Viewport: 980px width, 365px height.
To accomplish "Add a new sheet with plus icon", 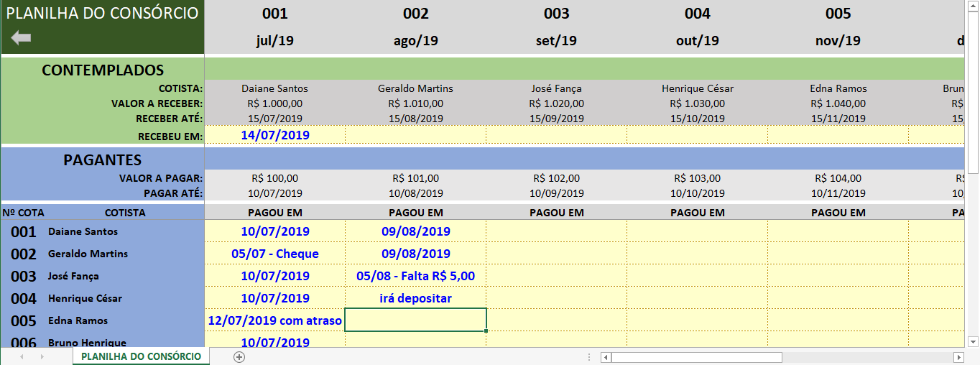I will coord(239,357).
